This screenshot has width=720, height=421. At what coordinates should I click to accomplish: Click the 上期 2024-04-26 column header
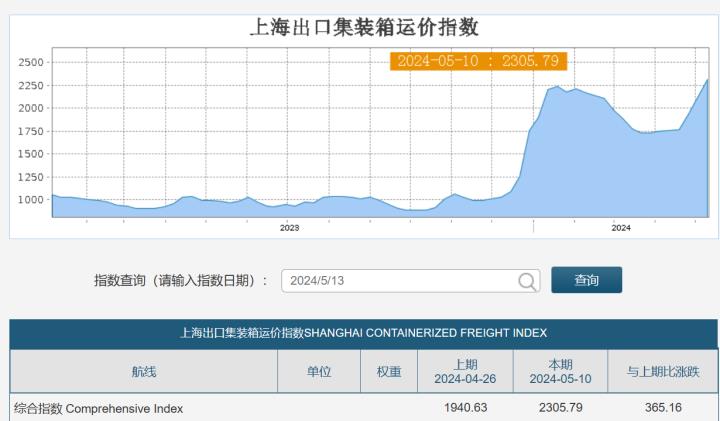(465, 371)
